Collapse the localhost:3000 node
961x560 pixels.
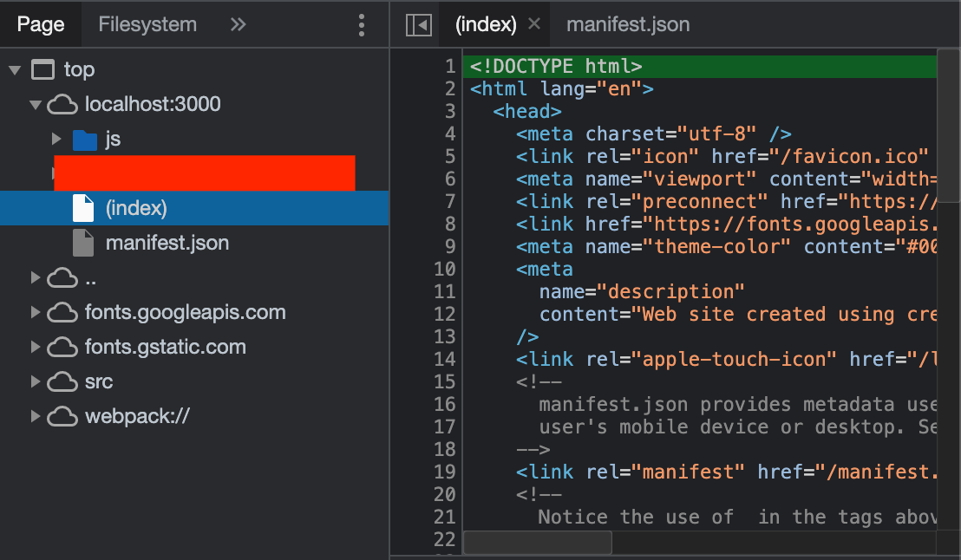(35, 104)
